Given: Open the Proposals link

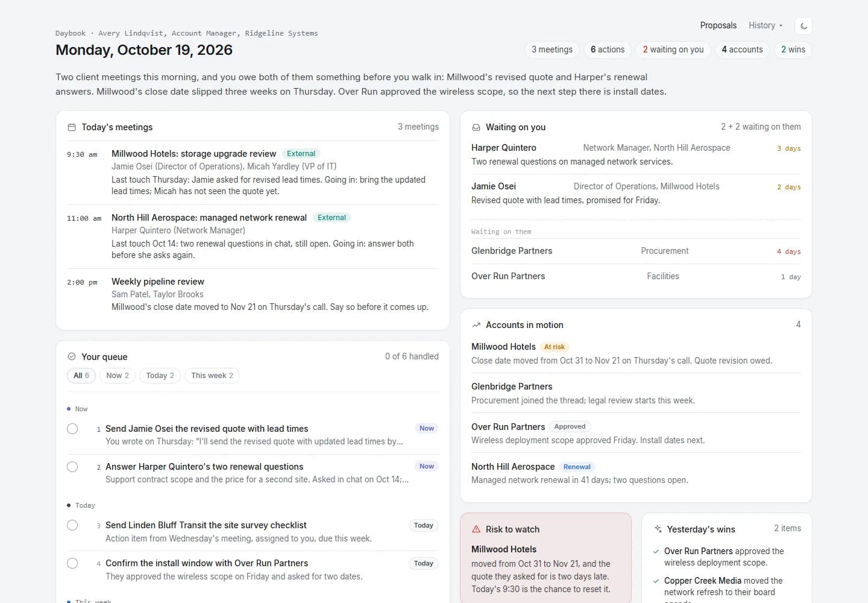Looking at the screenshot, I should click(718, 25).
